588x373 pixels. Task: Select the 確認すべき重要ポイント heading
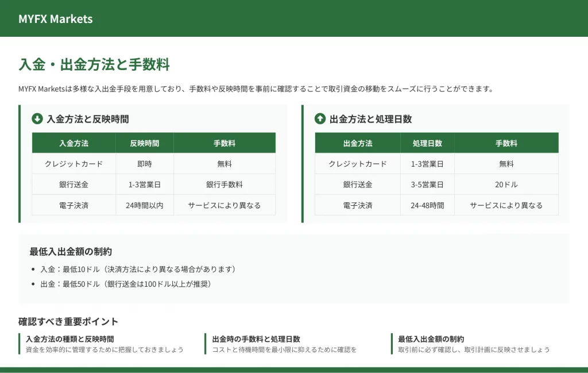(x=68, y=321)
